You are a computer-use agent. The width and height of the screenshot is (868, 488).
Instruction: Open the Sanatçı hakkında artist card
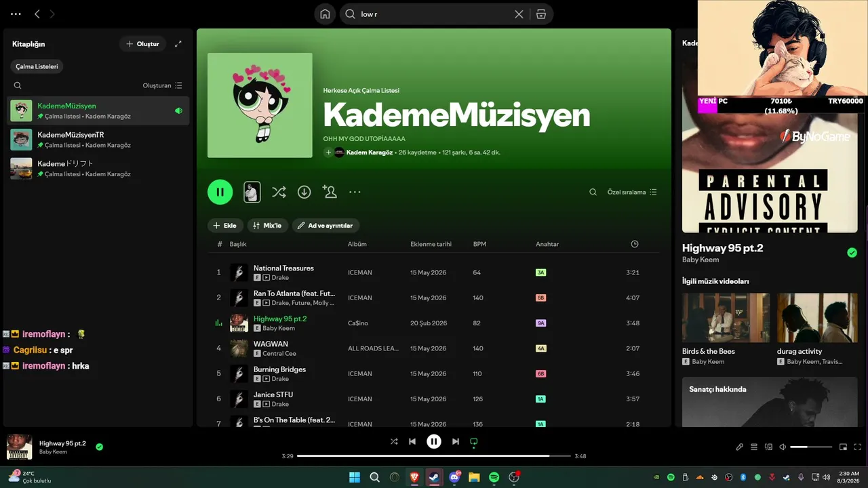click(770, 402)
